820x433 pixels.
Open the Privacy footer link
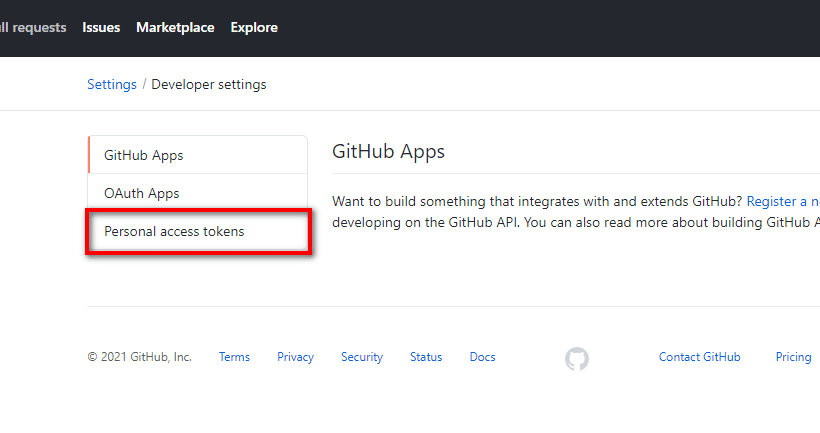295,357
